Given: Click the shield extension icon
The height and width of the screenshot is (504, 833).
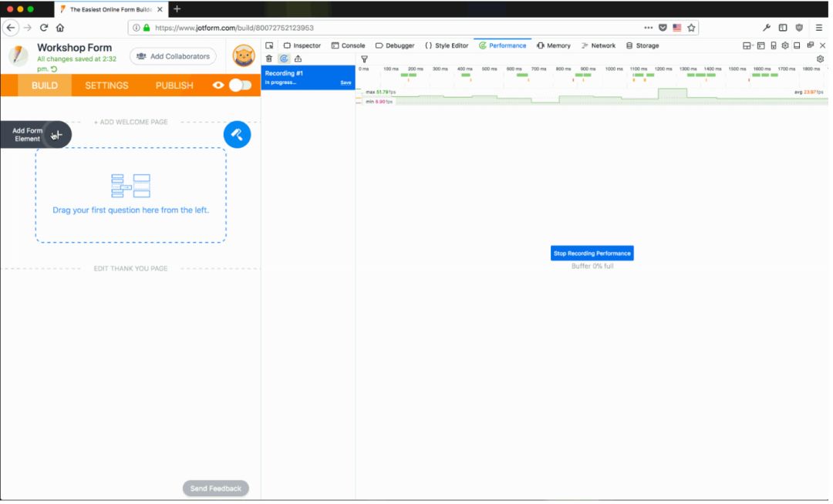Looking at the screenshot, I should (799, 28).
